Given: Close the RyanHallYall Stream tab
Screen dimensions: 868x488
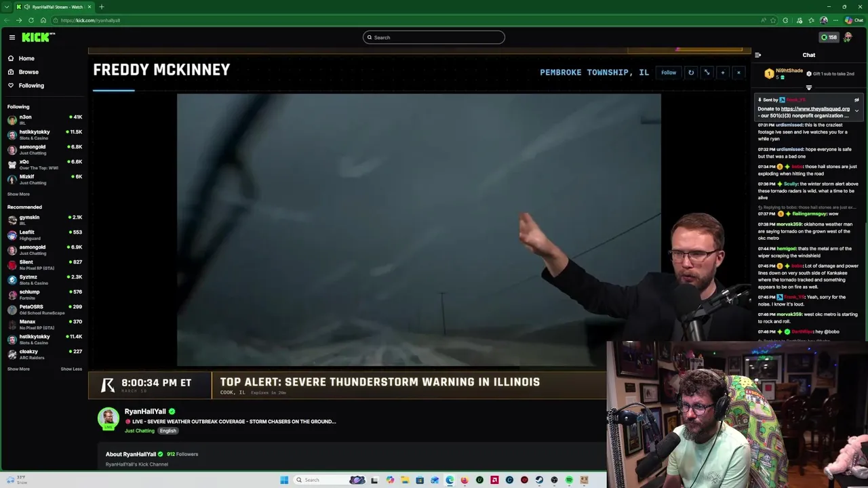Looking at the screenshot, I should pyautogui.click(x=90, y=7).
